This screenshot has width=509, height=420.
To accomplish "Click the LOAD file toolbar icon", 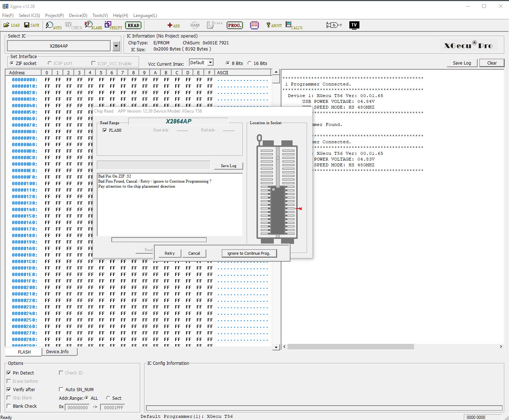I will 12,25.
